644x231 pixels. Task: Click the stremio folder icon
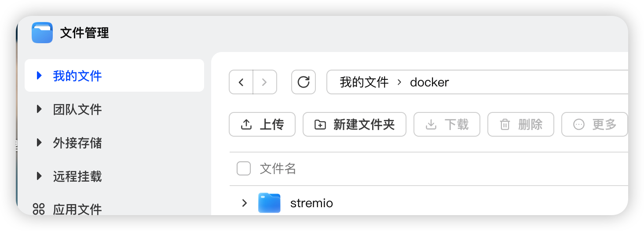pyautogui.click(x=269, y=203)
